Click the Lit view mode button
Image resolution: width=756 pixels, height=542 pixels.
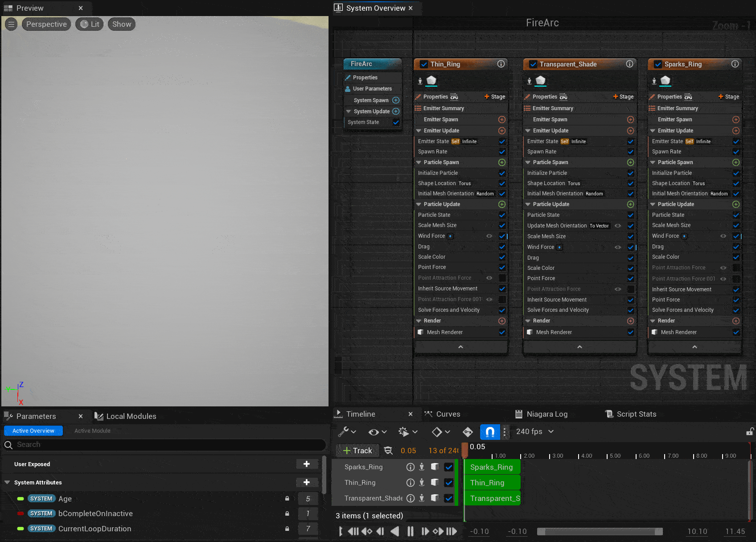click(x=90, y=24)
